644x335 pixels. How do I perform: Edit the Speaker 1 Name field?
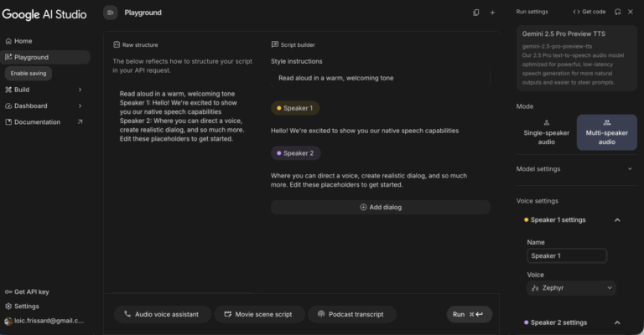(567, 256)
